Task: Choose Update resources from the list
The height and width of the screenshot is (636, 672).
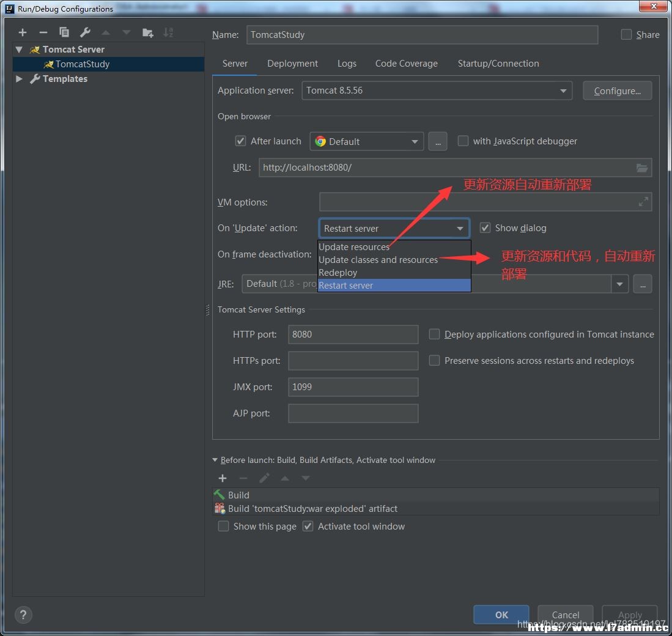Action: coord(394,247)
